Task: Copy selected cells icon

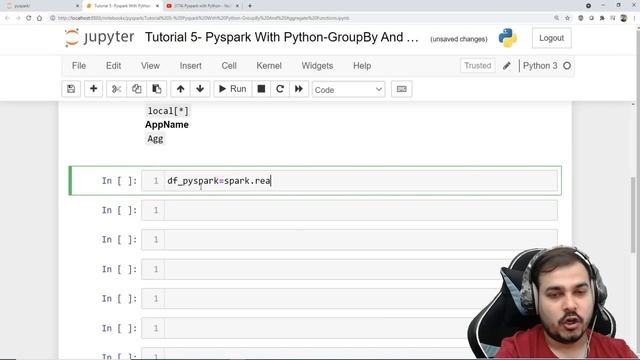Action: [x=136, y=89]
